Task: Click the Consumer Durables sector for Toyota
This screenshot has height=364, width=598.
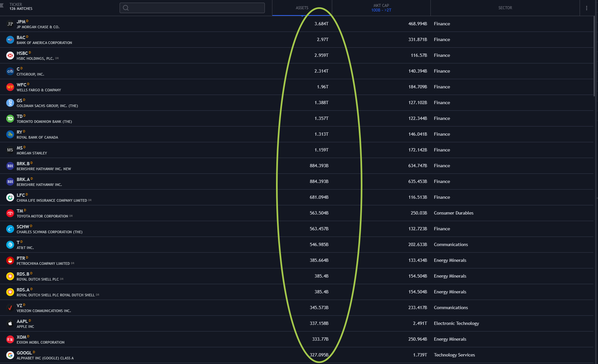Action: point(453,213)
